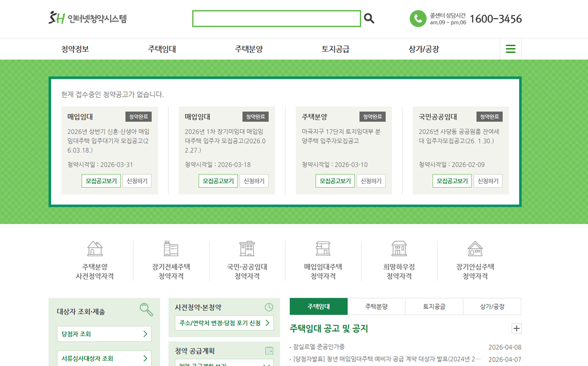Image resolution: width=588 pixels, height=366 pixels.
Task: Expand the 주택임대 공고 및 공지 list
Action: click(x=516, y=328)
